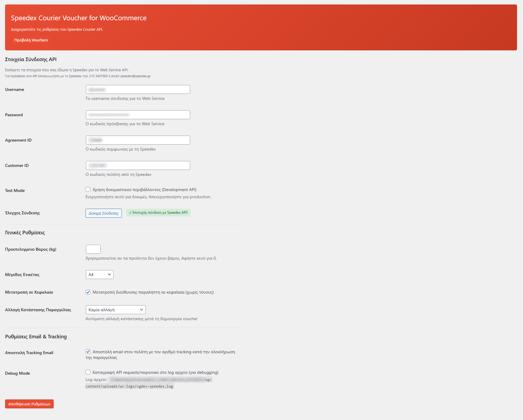The image size is (523, 420).
Task: Click the Username input field
Action: 138,89
